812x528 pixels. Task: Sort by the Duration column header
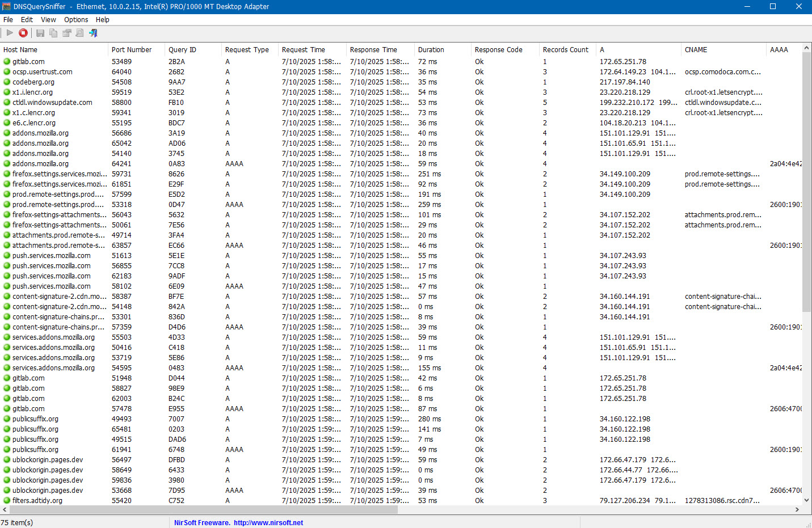(431, 50)
